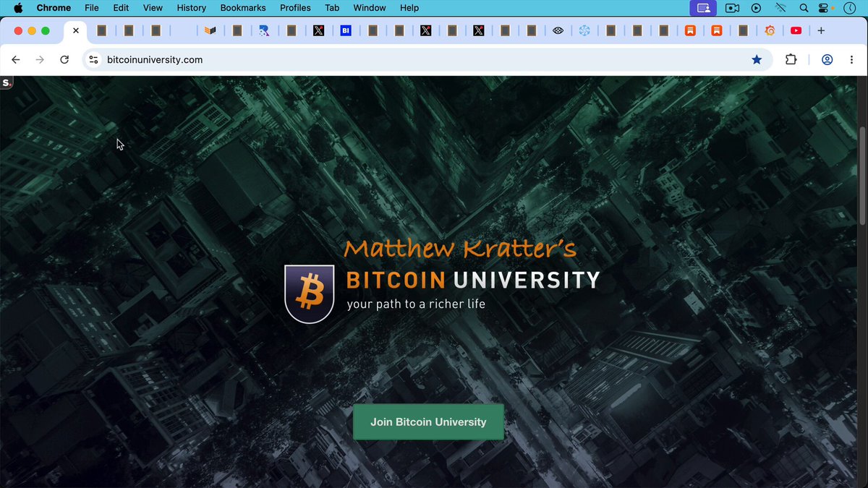Click the Bitcoin shield logo

click(310, 294)
